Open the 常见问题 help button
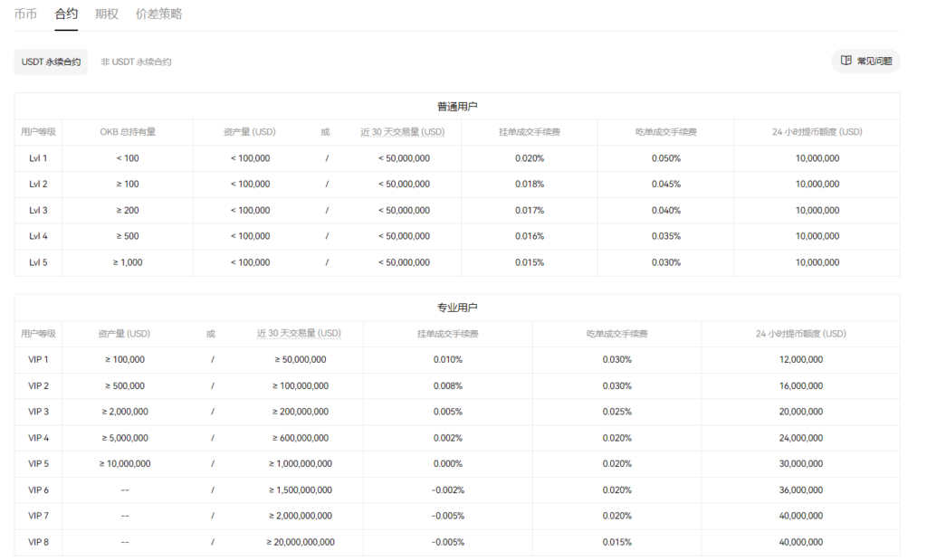Image resolution: width=927 pixels, height=560 pixels. coord(865,61)
